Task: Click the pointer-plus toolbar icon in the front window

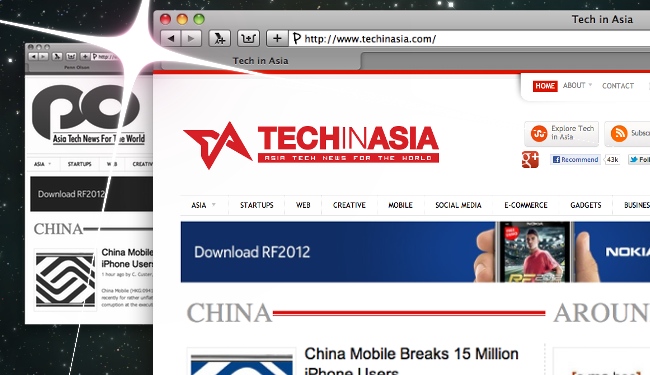Action: click(x=219, y=39)
